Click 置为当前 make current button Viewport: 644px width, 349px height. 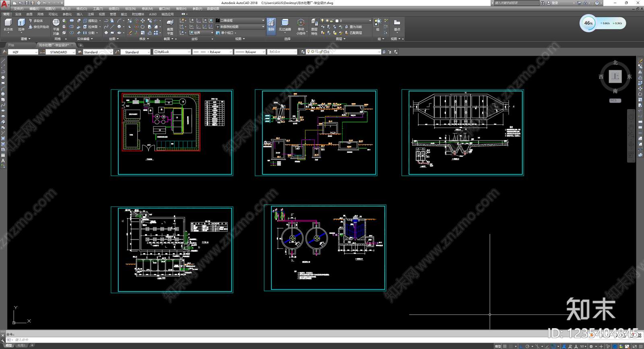[x=353, y=27]
